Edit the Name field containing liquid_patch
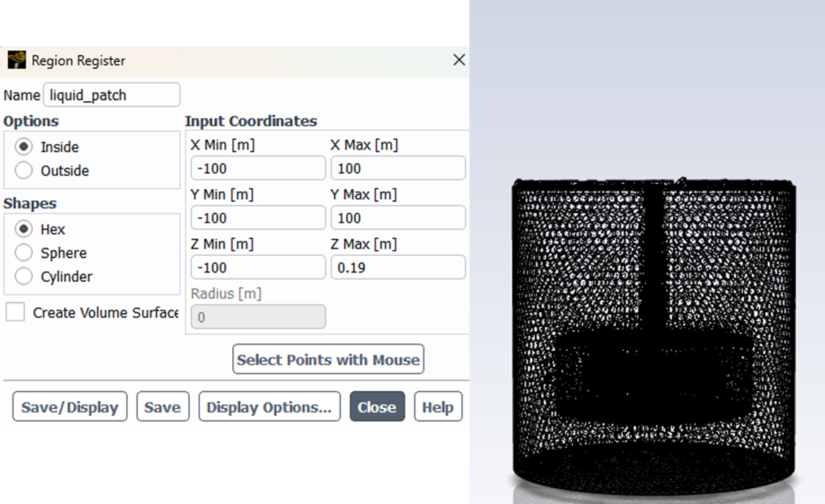Screen dimensions: 825x504 [111, 94]
